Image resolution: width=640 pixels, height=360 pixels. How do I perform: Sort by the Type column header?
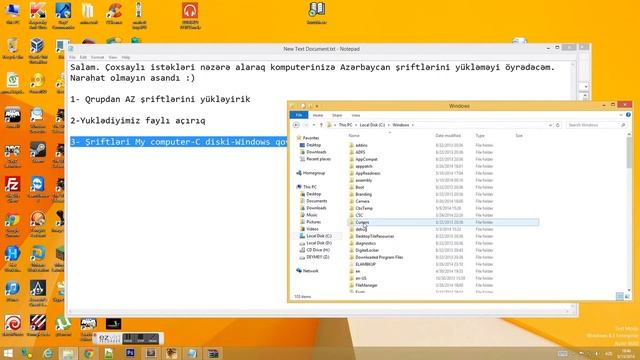(480, 136)
